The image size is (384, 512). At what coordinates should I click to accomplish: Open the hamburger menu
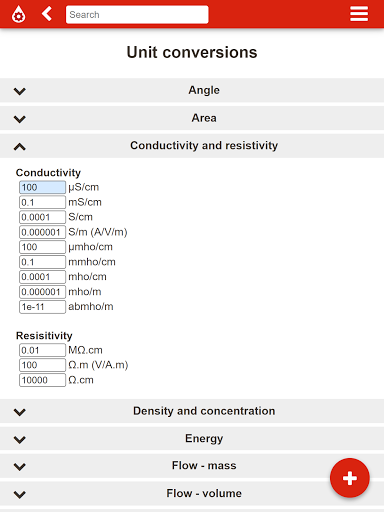359,14
